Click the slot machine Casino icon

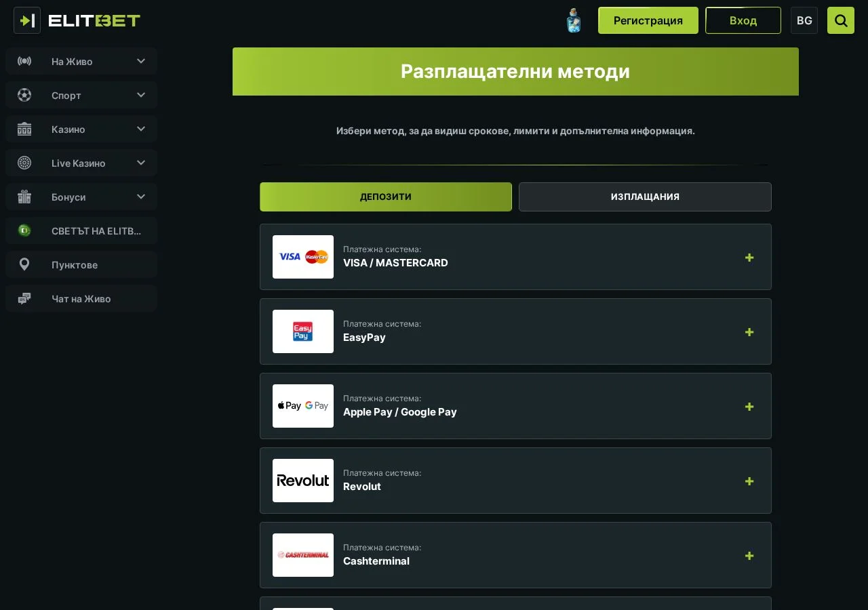point(24,129)
